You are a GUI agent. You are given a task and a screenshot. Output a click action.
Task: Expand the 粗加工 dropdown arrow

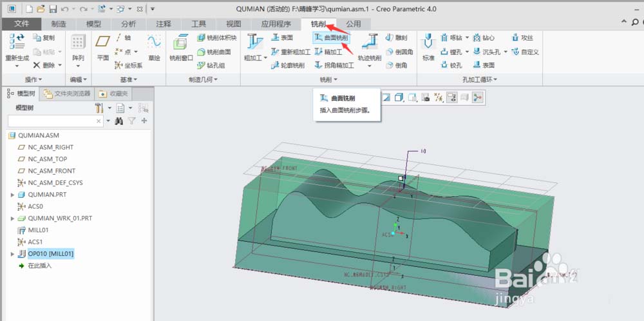(265, 59)
